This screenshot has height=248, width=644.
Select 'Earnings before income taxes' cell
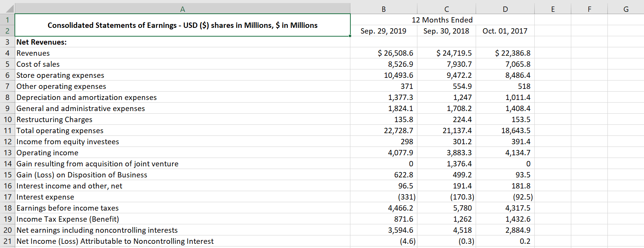(182, 208)
